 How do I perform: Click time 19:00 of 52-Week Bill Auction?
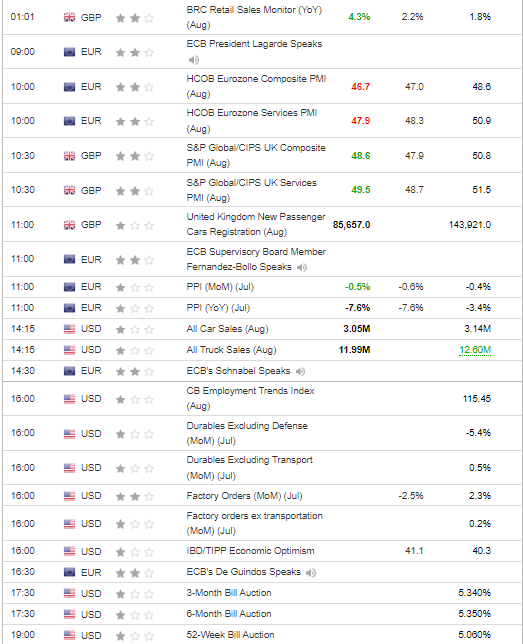23,635
